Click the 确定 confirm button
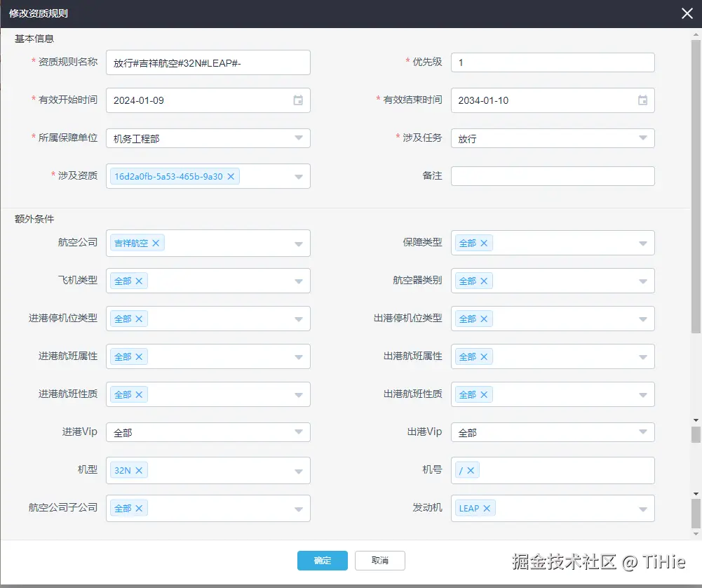Viewport: 702px width, 588px height. 323,561
